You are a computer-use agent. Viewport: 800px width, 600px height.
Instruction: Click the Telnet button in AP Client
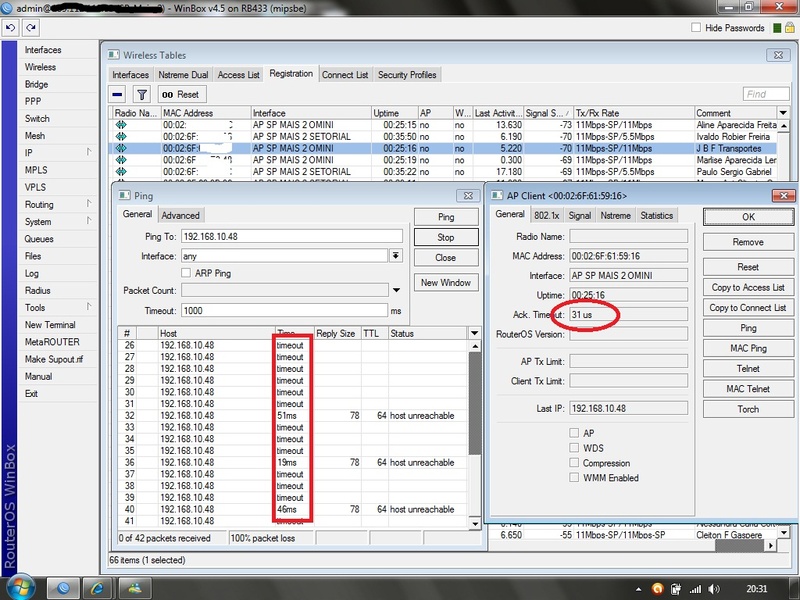pyautogui.click(x=748, y=368)
